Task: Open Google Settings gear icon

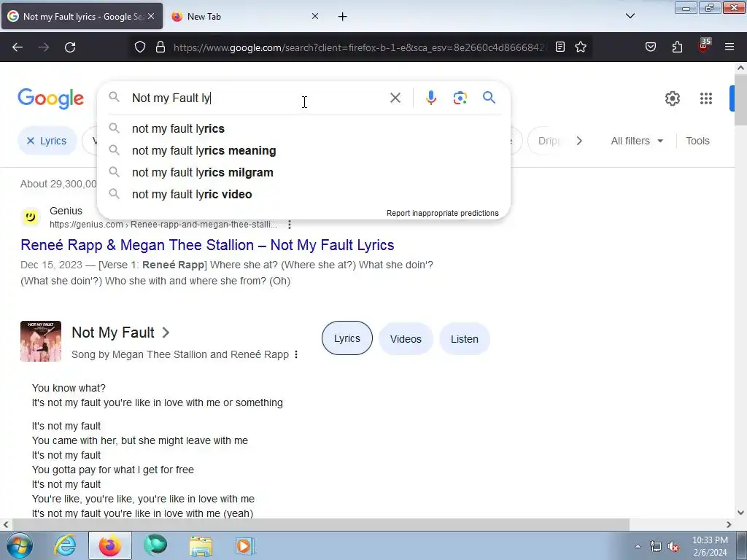Action: pyautogui.click(x=672, y=98)
